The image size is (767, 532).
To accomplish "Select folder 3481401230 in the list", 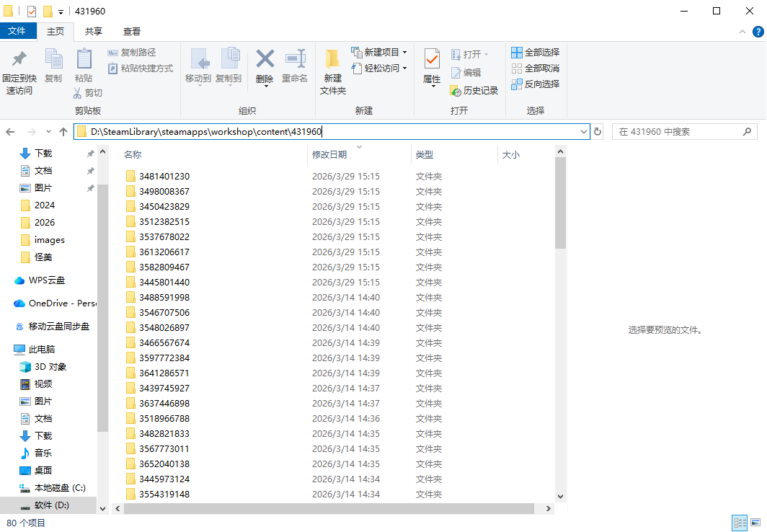I will (x=164, y=177).
